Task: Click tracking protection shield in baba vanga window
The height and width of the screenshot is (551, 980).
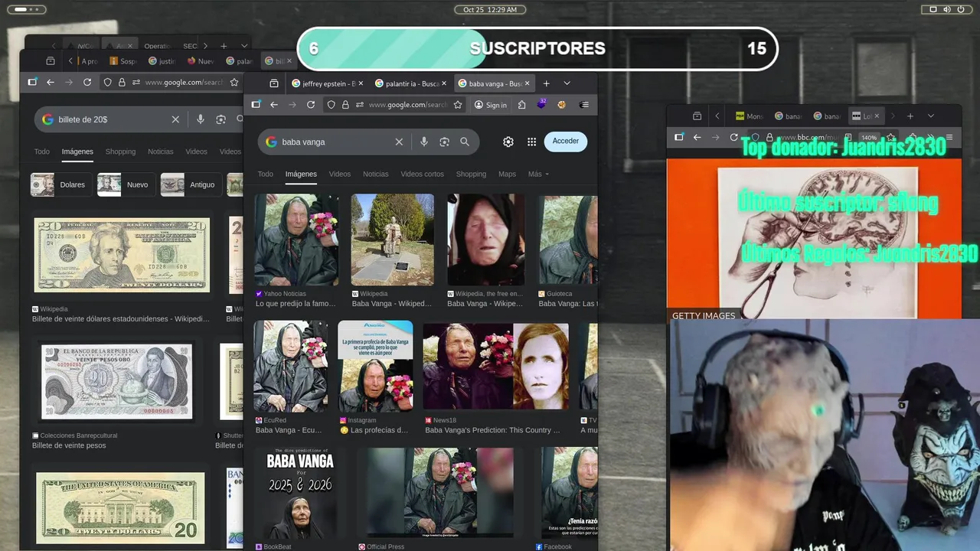Action: click(332, 105)
